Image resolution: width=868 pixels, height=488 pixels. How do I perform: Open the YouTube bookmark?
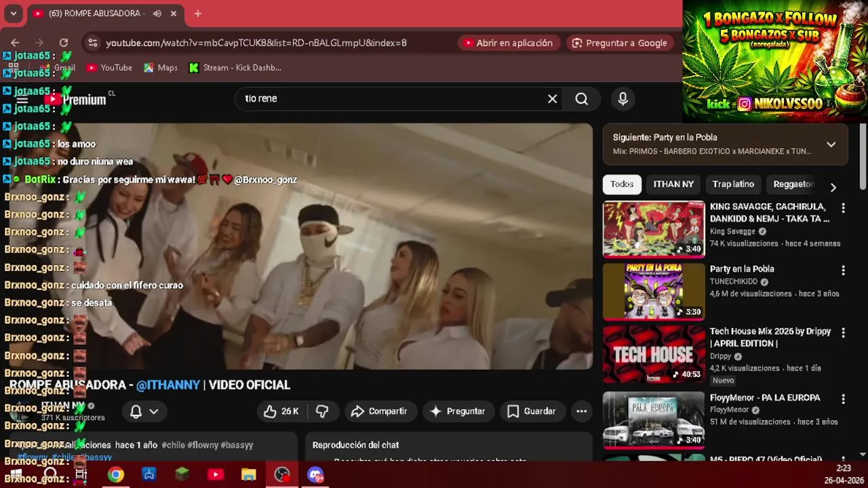[109, 68]
